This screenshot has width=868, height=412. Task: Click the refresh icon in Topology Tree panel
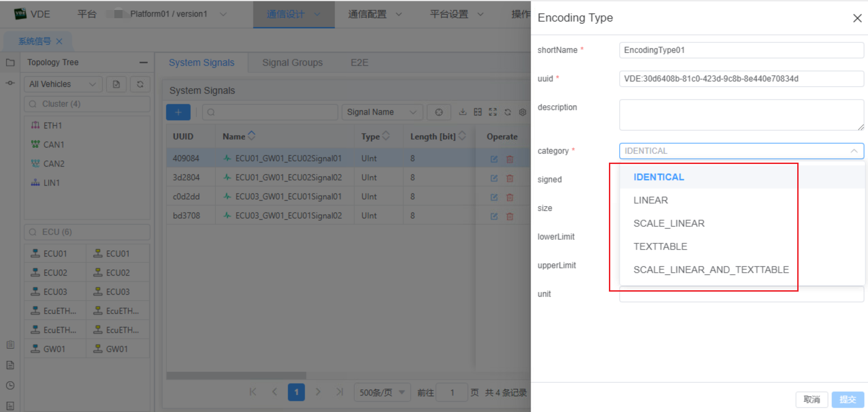[140, 84]
